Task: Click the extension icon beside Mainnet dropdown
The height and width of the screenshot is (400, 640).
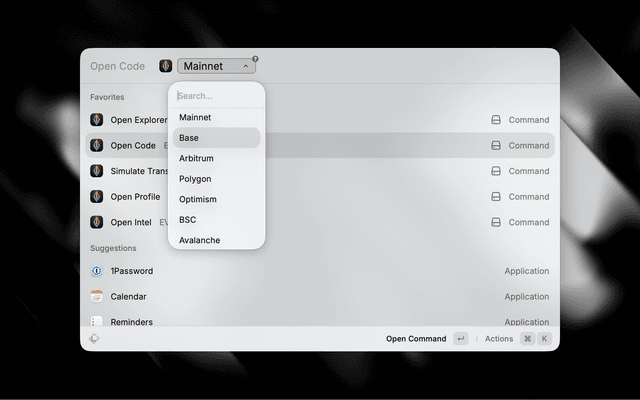Action: [x=165, y=66]
